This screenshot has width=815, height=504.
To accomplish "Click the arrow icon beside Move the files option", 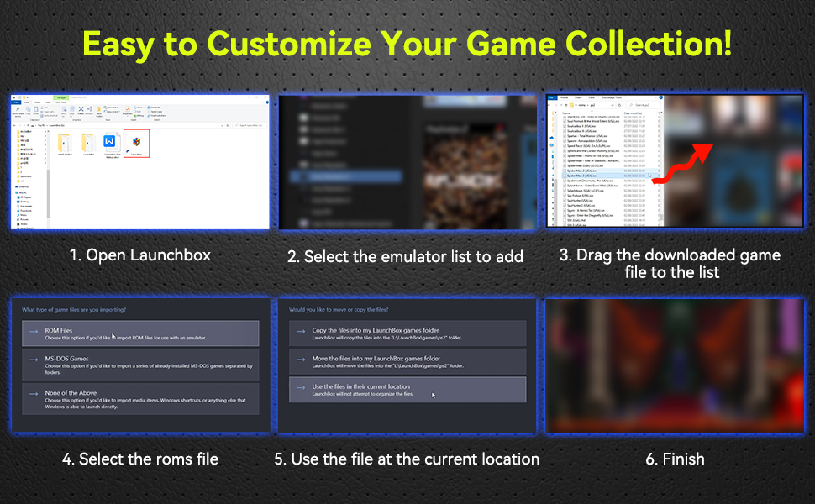I will (x=301, y=359).
